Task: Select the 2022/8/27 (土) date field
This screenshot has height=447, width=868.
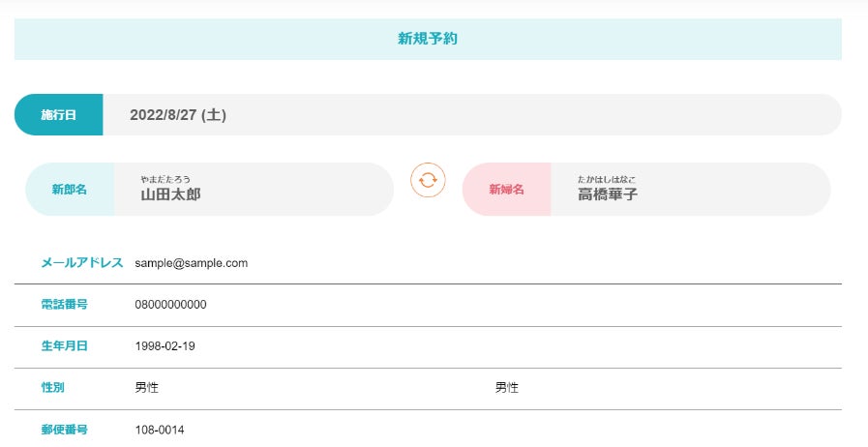Action: coord(178,115)
